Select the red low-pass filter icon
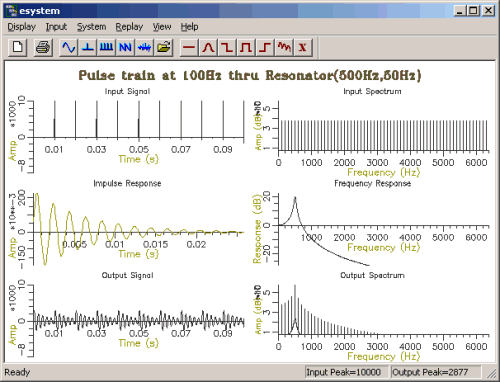 (x=227, y=47)
